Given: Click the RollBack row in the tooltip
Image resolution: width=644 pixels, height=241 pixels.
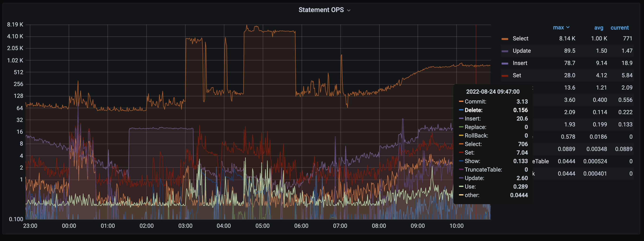Looking at the screenshot, I should [493, 136].
